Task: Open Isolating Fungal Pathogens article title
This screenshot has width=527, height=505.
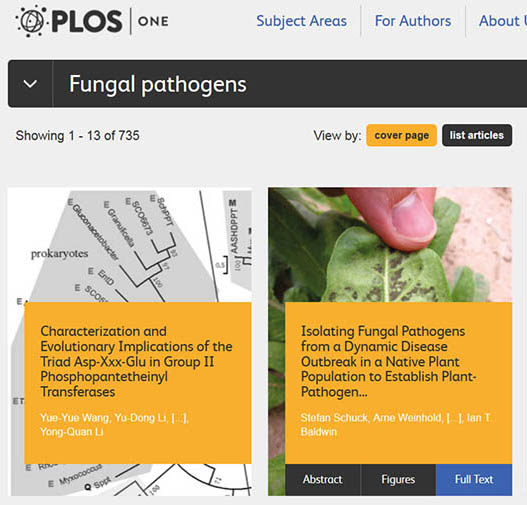Action: pos(388,362)
